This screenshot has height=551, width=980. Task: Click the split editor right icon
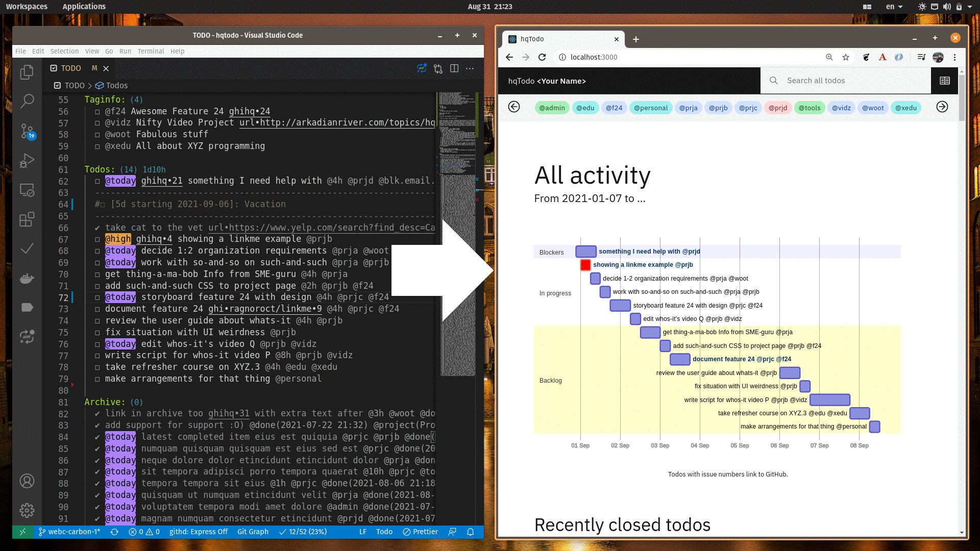[454, 68]
